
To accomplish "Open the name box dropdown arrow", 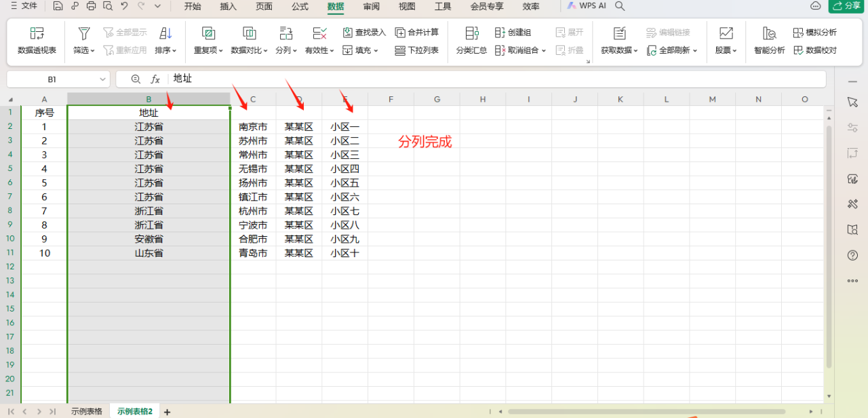I will (102, 79).
